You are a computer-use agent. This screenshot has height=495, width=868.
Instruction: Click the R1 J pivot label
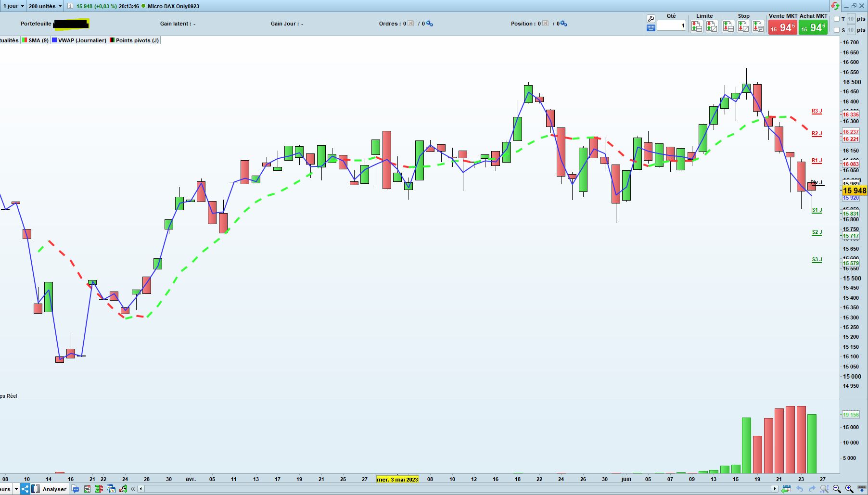(817, 161)
